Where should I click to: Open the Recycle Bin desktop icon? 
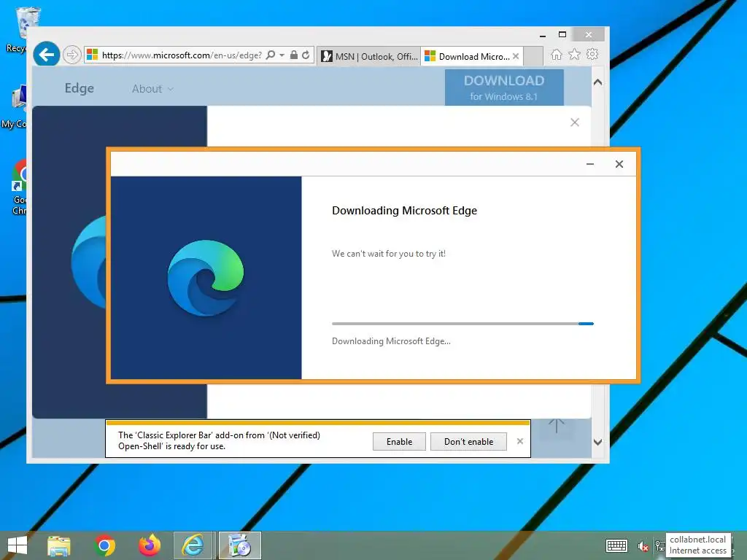pyautogui.click(x=20, y=29)
